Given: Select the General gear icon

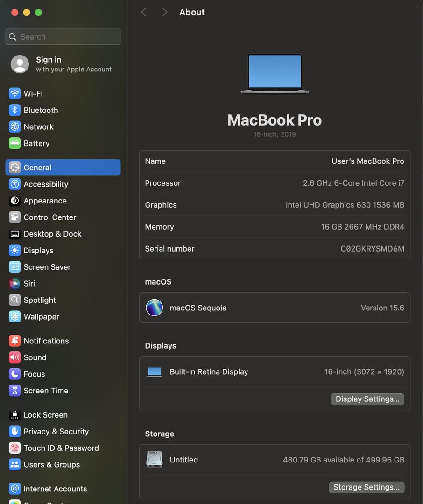Looking at the screenshot, I should 14,168.
